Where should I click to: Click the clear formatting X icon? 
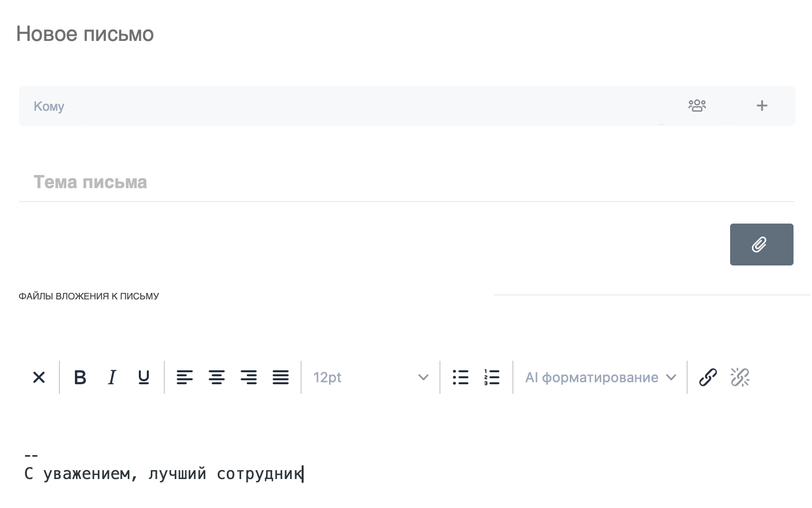[x=39, y=377]
